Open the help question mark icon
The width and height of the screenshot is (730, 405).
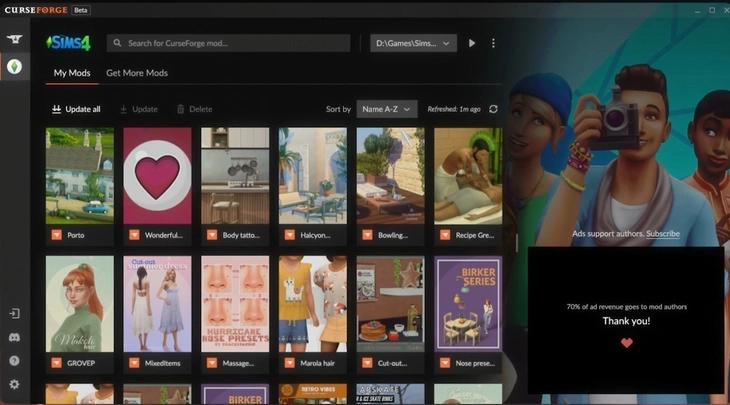(14, 361)
